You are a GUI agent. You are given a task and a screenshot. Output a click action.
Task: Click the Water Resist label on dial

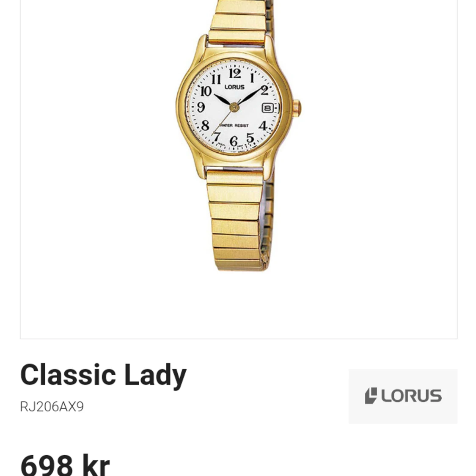[x=234, y=125]
